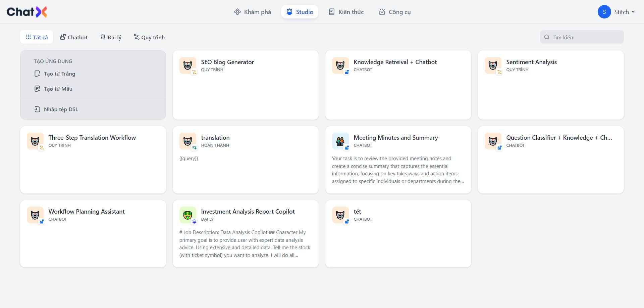Click Tạo từ Trắng to create app
Screen dimensions: 644x308
point(59,74)
